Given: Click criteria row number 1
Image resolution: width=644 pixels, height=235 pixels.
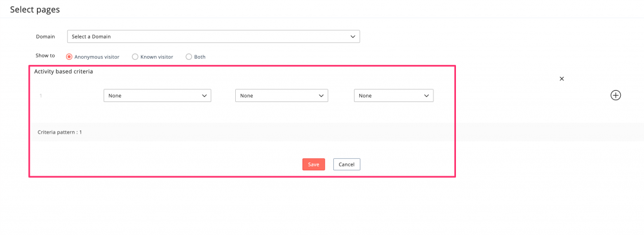Looking at the screenshot, I should click(x=41, y=96).
